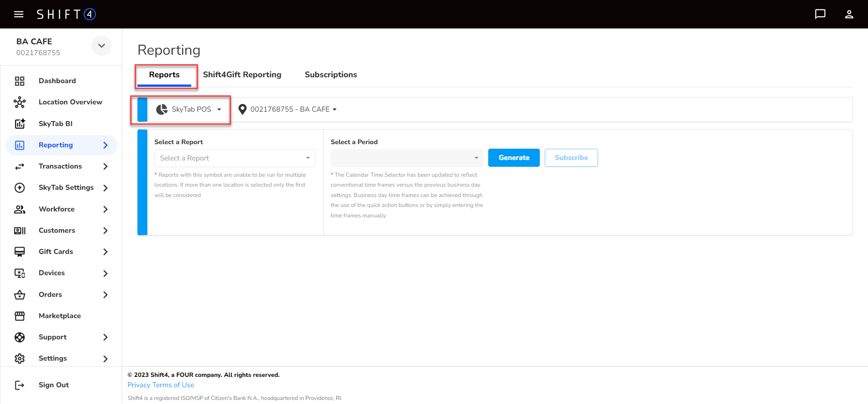Open the user account profile icon

point(849,14)
